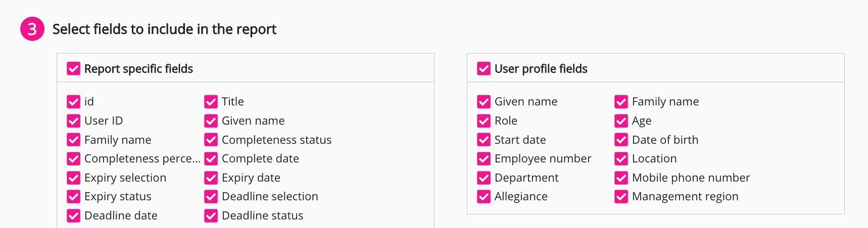
Task: Toggle the id field checkbox
Action: click(x=74, y=102)
